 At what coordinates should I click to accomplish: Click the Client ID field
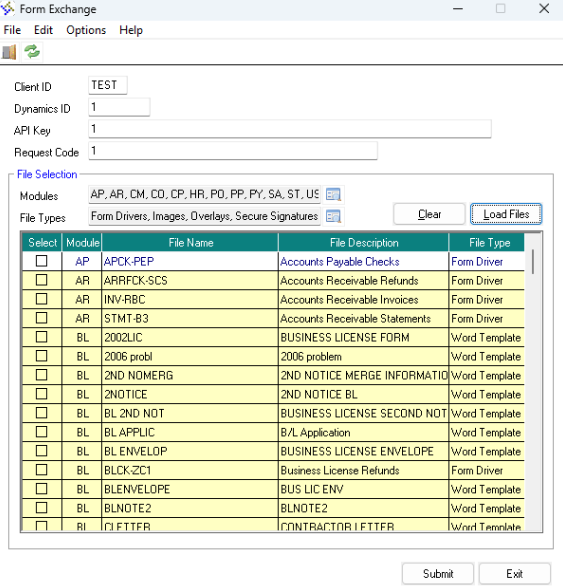[x=108, y=85]
